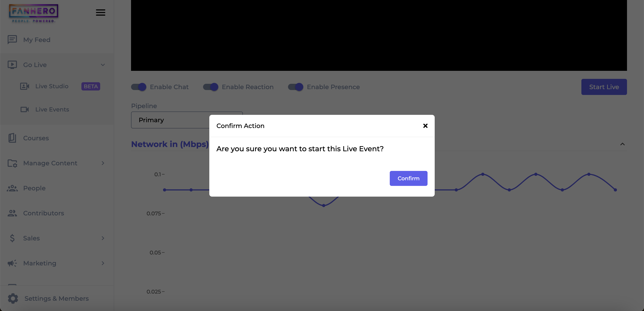Expand the Network in Mbps panel

[x=623, y=144]
